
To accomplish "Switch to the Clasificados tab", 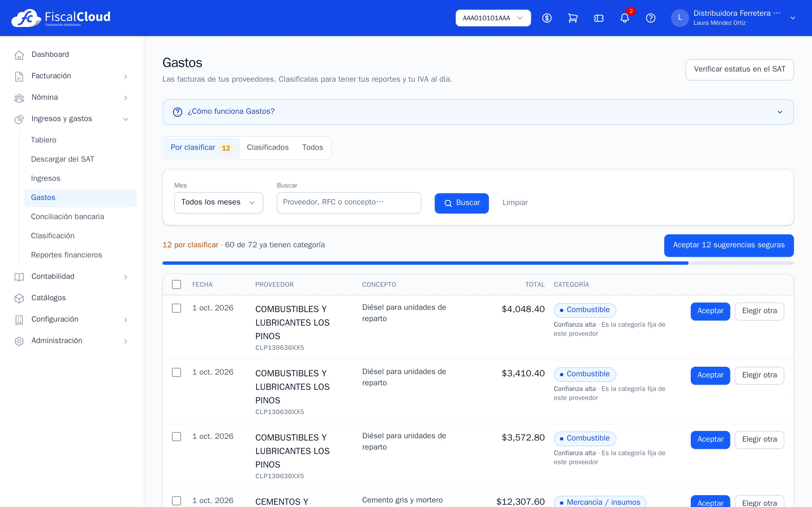I will pos(267,148).
